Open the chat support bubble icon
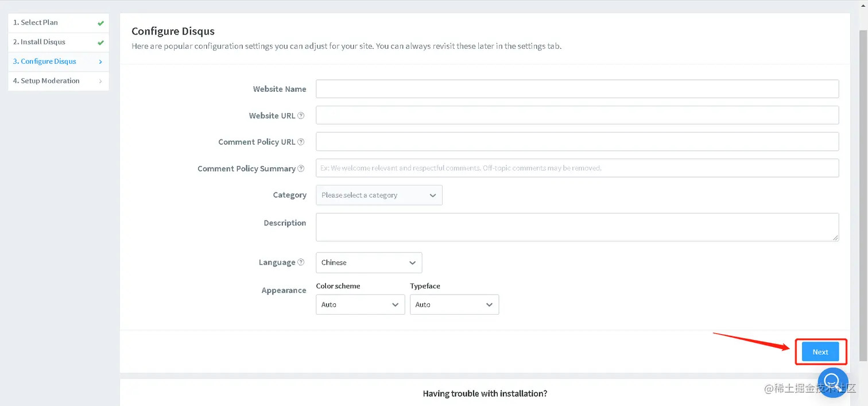868x406 pixels. [833, 382]
